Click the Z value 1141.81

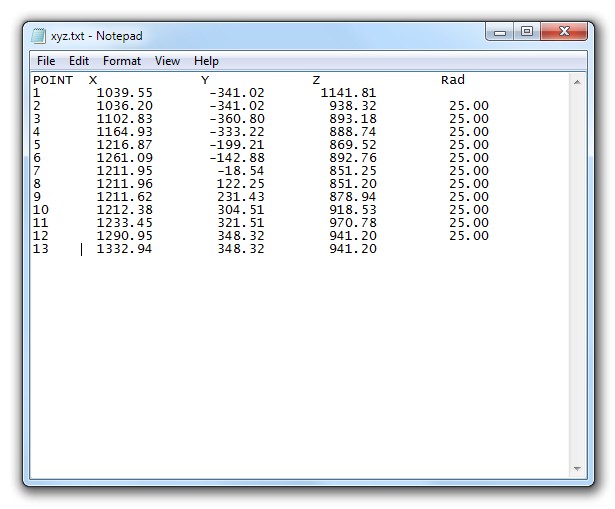coord(348,93)
